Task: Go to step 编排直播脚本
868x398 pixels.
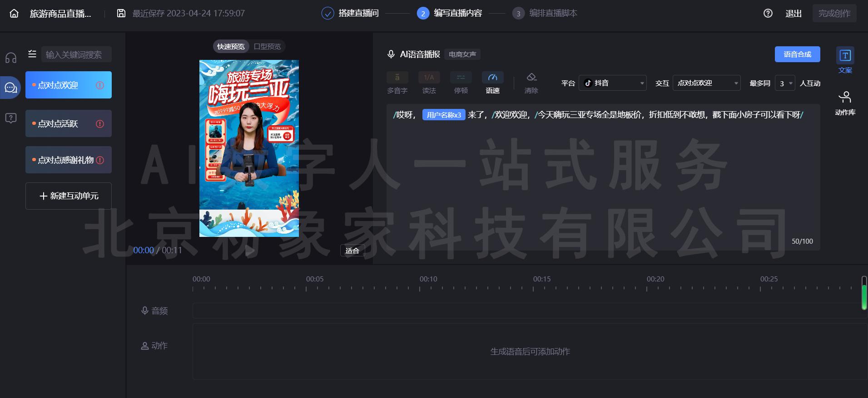Action: pyautogui.click(x=545, y=13)
